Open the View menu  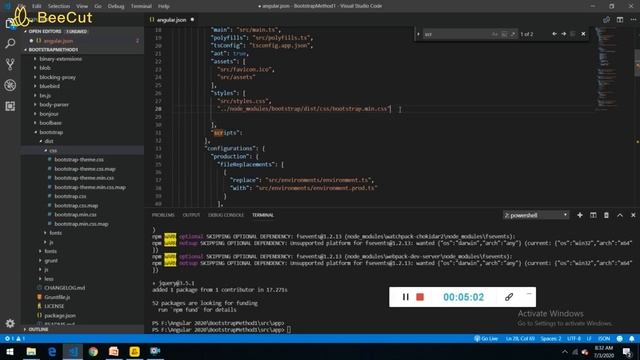pyautogui.click(x=82, y=6)
